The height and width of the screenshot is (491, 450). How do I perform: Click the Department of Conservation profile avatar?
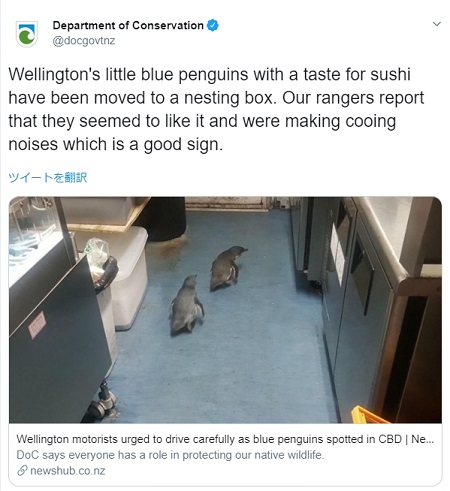point(26,34)
